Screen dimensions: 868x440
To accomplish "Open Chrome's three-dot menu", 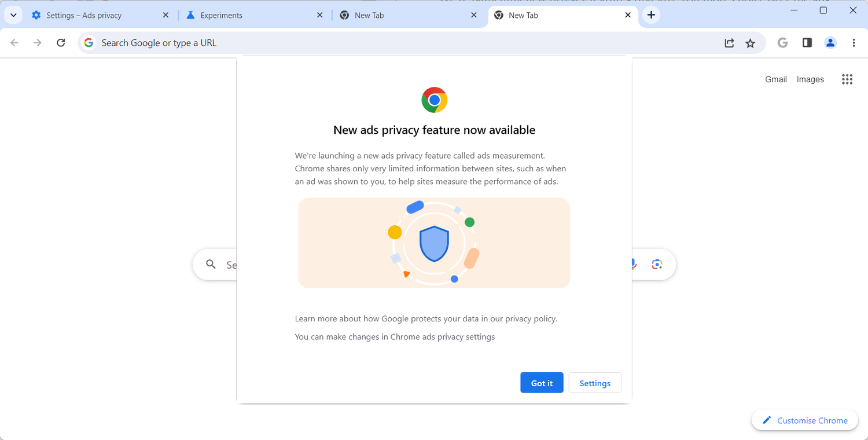I will 854,43.
